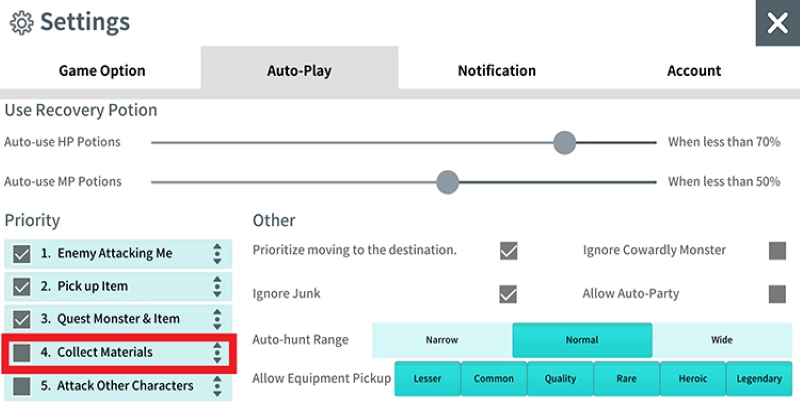800x420 pixels.
Task: Click reorder arrows for Pick up Item
Action: click(217, 287)
